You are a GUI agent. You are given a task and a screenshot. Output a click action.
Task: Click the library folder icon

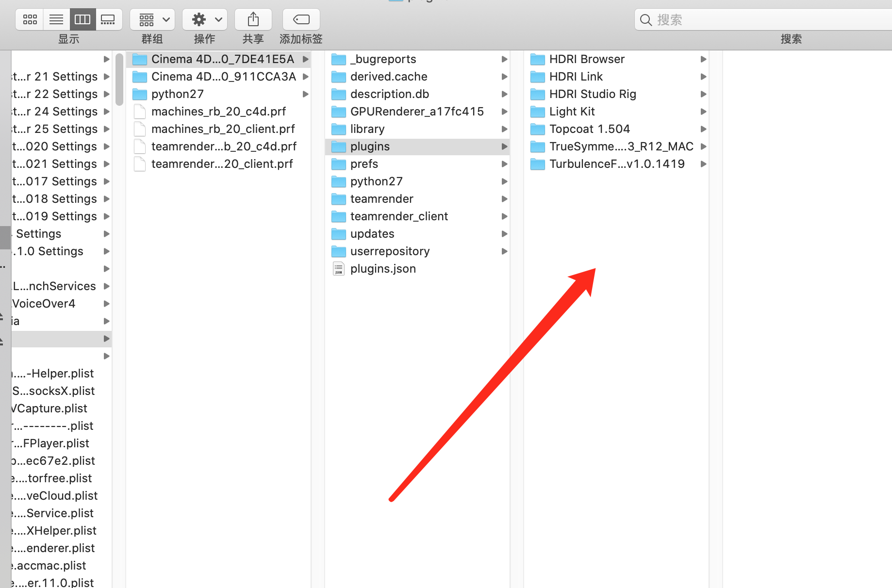click(339, 129)
